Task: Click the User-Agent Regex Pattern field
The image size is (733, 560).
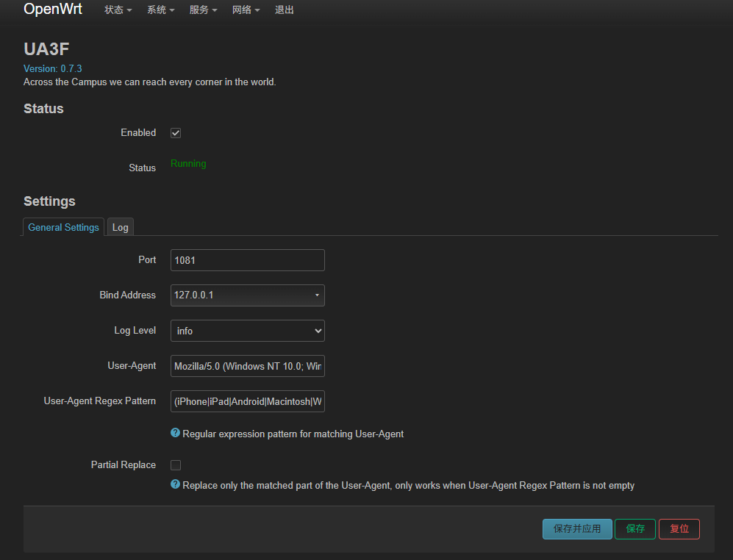Action: (247, 401)
